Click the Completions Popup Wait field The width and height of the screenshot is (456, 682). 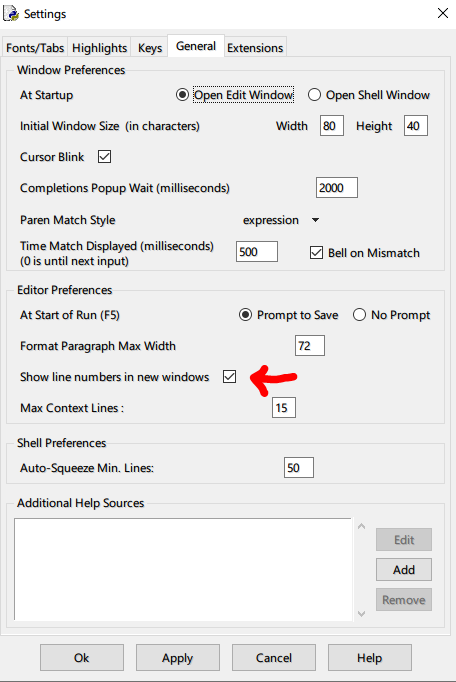(x=337, y=187)
